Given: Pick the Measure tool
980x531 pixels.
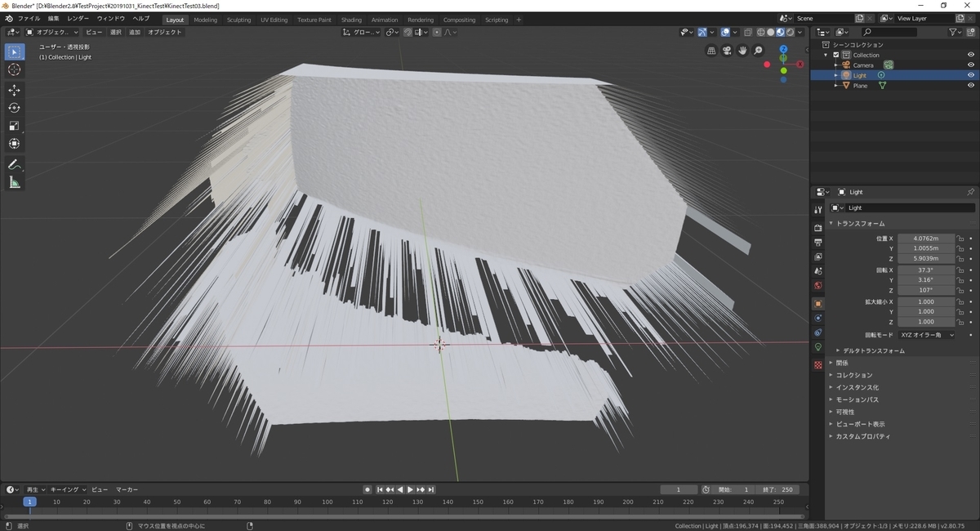Looking at the screenshot, I should click(14, 182).
